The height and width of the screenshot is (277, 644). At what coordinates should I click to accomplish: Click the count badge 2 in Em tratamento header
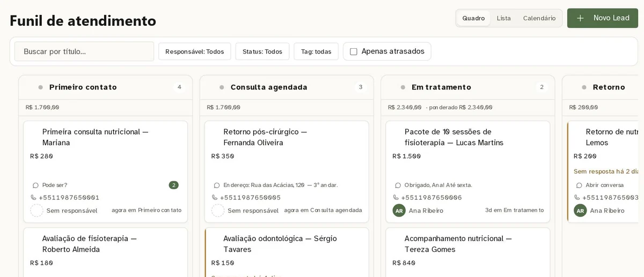[x=541, y=87]
